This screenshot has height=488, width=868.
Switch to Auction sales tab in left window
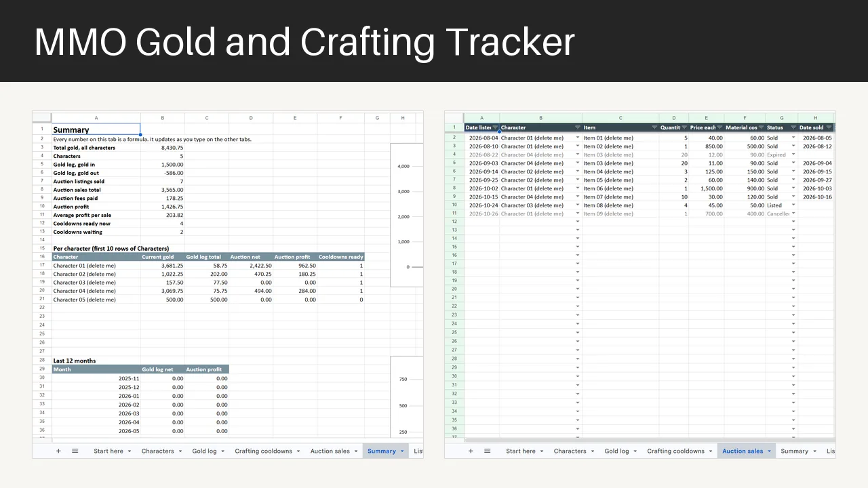point(330,451)
